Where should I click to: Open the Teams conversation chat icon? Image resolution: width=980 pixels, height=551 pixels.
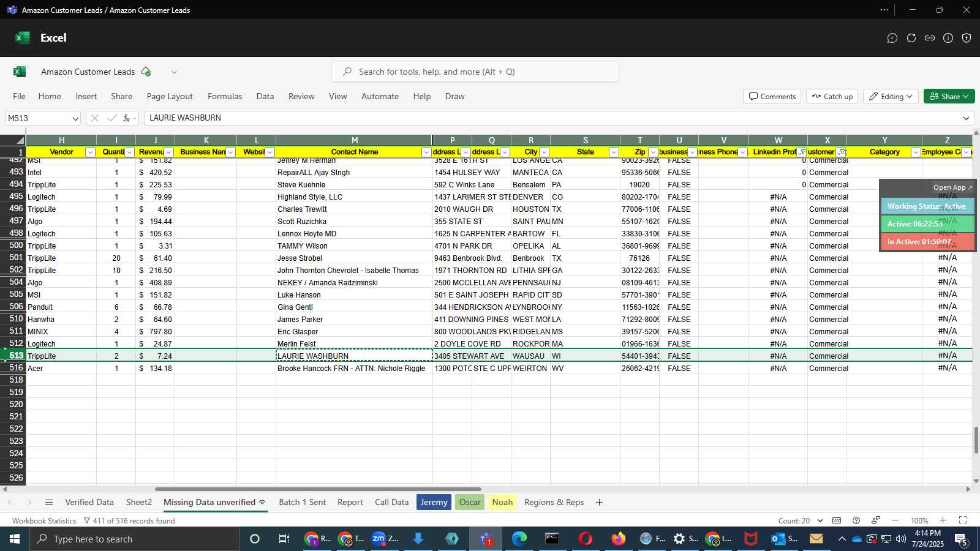coord(892,38)
